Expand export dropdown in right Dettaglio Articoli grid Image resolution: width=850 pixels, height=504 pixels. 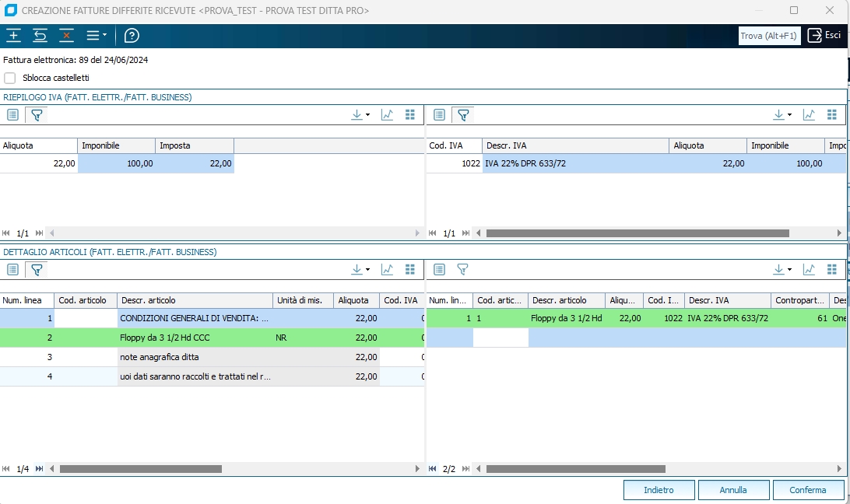coord(782,270)
